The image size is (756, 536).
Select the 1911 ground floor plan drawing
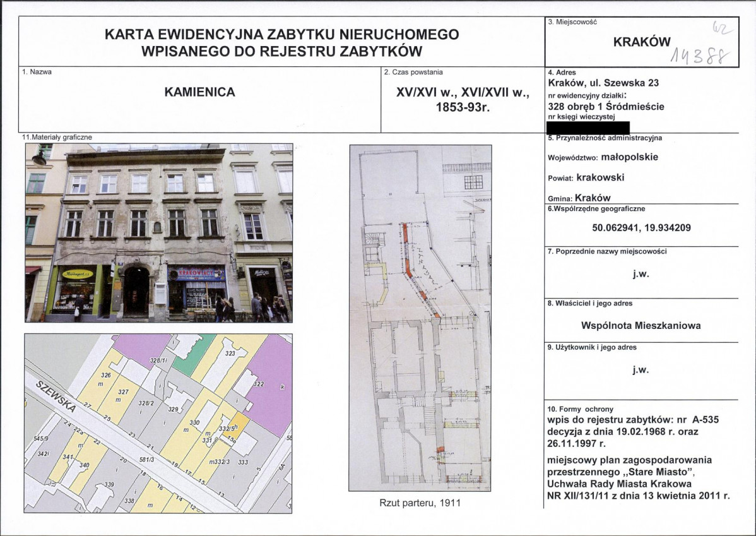[x=420, y=318]
